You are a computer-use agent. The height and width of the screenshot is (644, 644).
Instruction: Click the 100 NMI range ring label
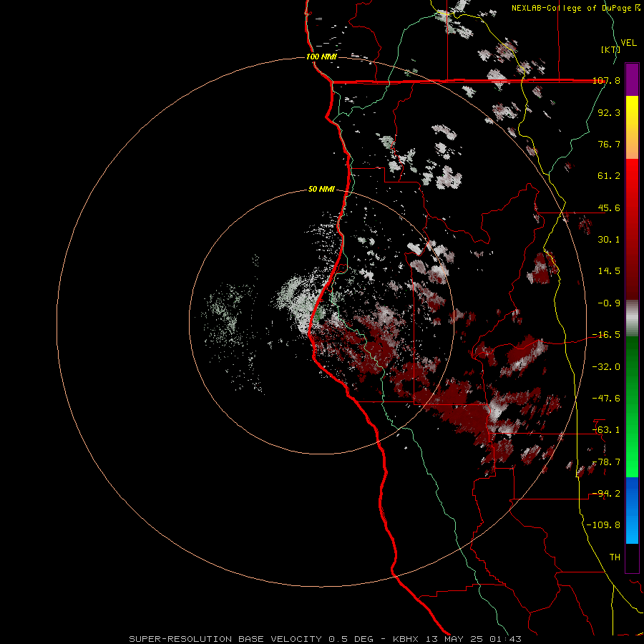pos(321,57)
